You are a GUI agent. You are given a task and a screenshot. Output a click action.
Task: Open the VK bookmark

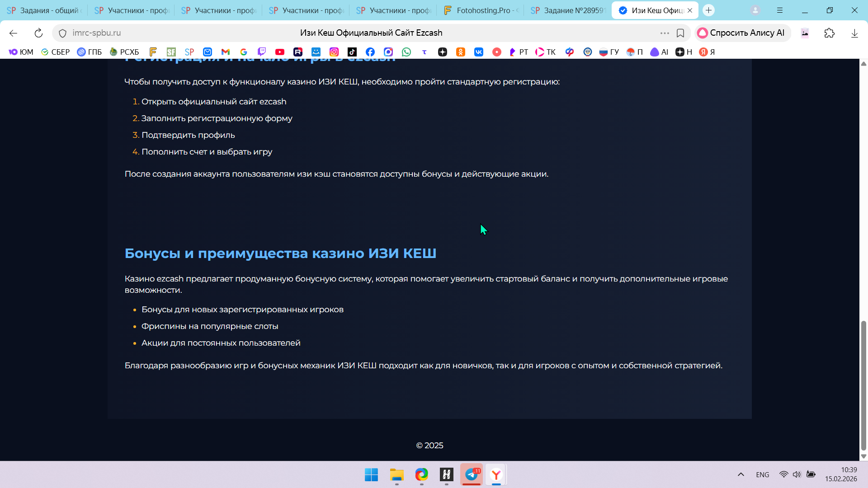(x=479, y=52)
